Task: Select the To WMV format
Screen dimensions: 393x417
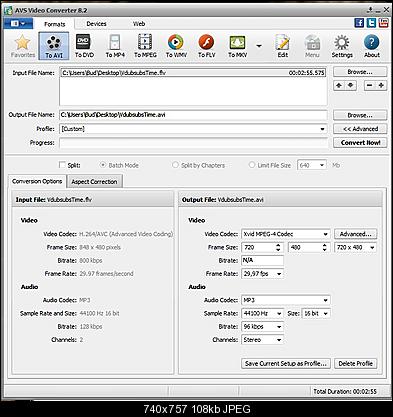Action: click(176, 46)
